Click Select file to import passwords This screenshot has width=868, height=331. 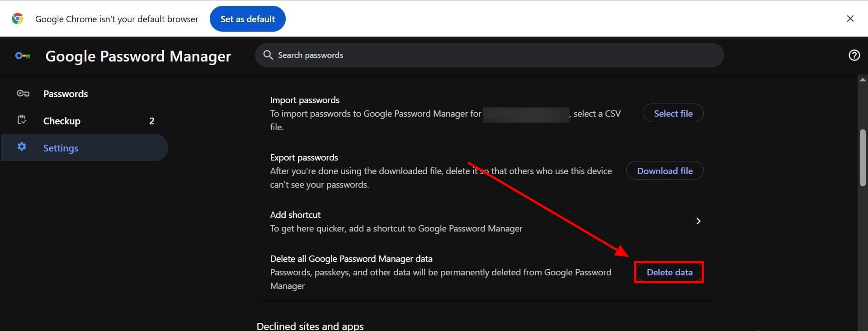(673, 113)
